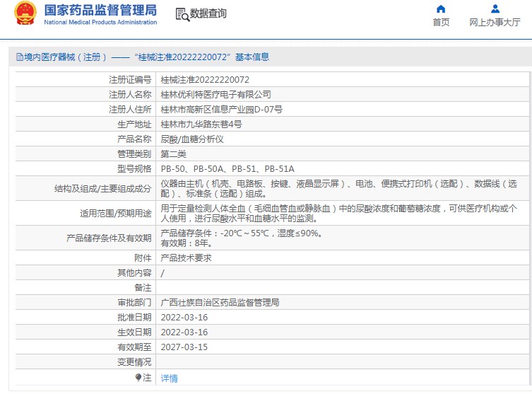Click the lightbulb icon beside 注
Viewport: 532px width, 394px height.
(x=138, y=377)
